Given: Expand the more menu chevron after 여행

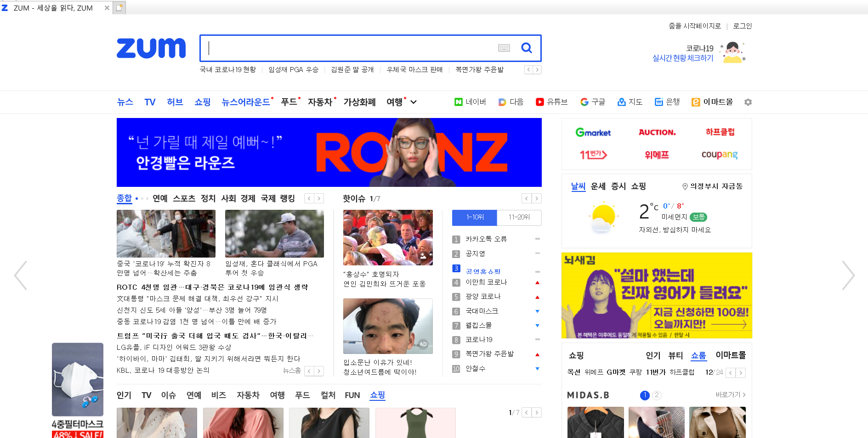Looking at the screenshot, I should [414, 102].
